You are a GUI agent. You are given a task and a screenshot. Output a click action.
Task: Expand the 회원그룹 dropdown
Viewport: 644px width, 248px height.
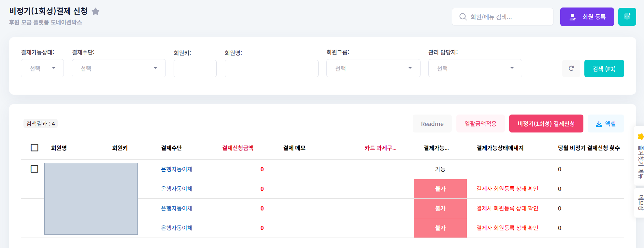(x=373, y=68)
